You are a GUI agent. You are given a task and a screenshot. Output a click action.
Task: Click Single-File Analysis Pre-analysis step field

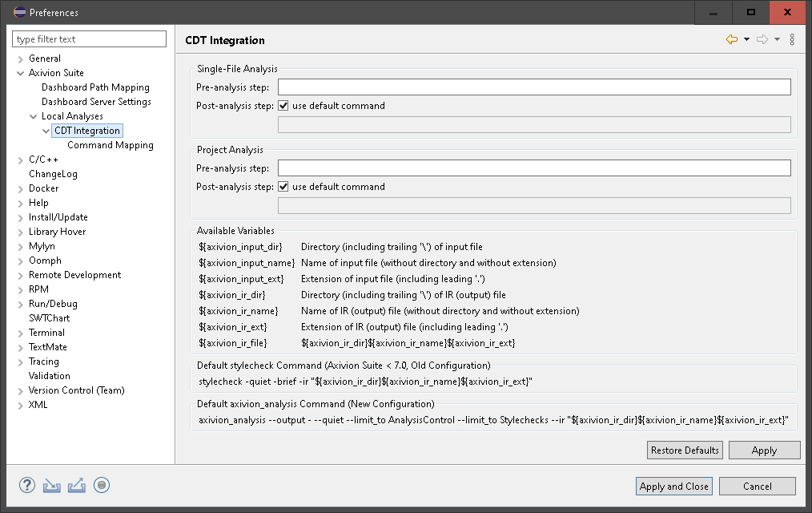(534, 87)
